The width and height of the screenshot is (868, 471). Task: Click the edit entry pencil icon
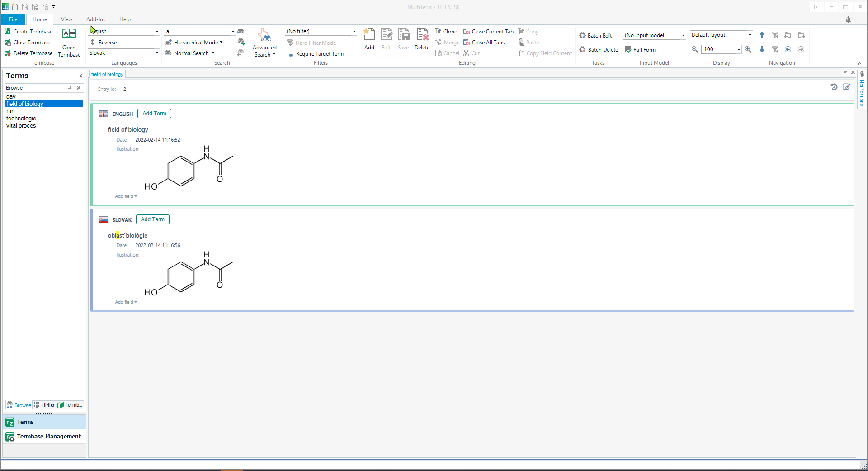pos(846,87)
